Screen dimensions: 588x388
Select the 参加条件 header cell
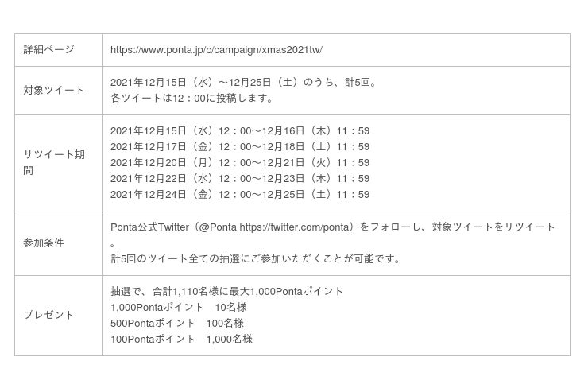click(59, 243)
